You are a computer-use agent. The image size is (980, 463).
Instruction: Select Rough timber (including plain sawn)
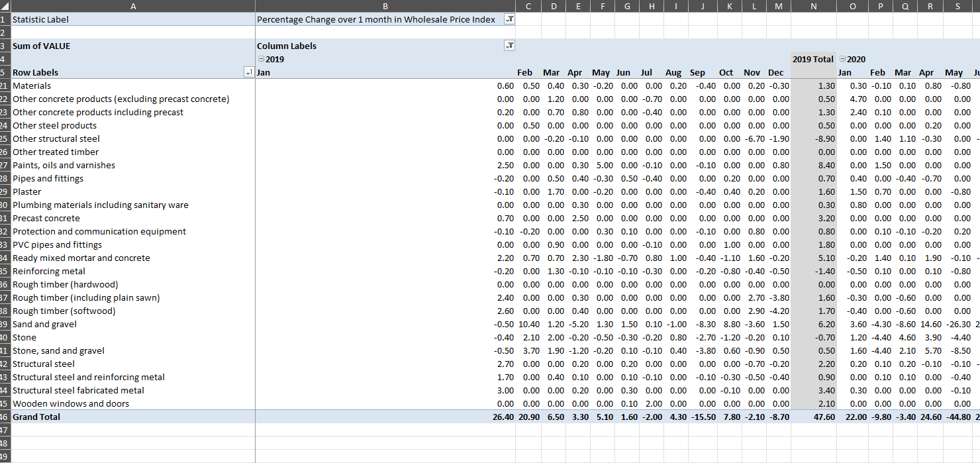[86, 297]
